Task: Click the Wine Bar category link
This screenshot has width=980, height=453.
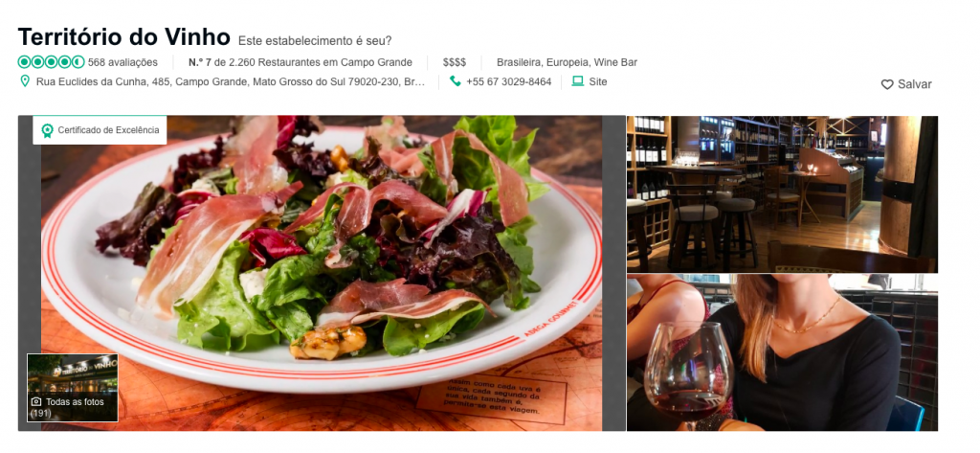Action: (x=615, y=62)
